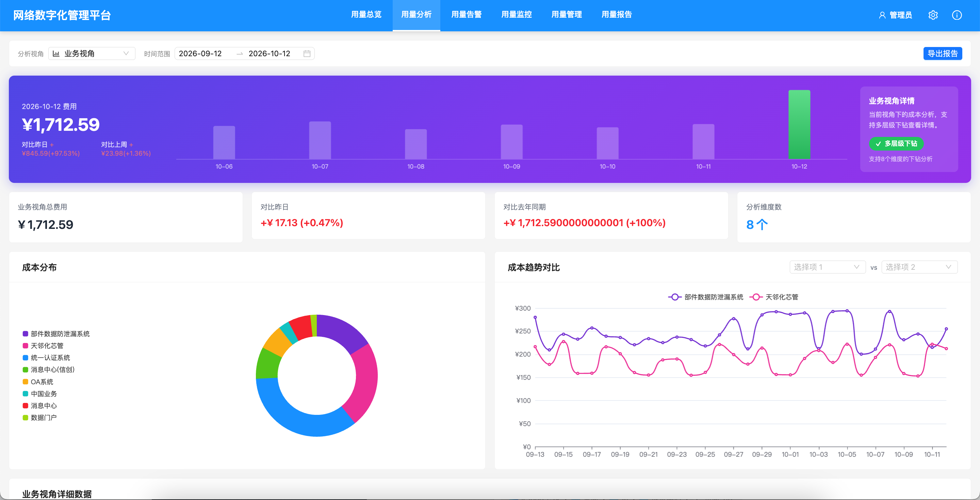Image resolution: width=980 pixels, height=500 pixels.
Task: Toggle 统一认证系统 in donut legend
Action: (46, 358)
